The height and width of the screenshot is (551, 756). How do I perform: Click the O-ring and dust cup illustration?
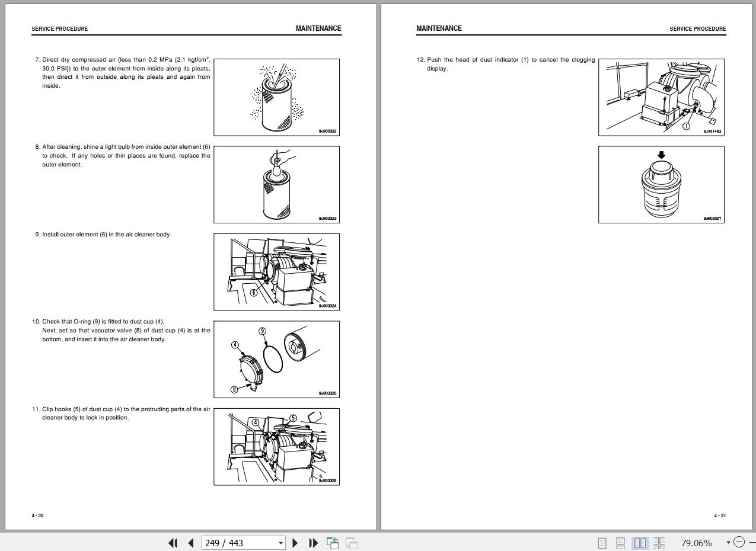(x=277, y=359)
